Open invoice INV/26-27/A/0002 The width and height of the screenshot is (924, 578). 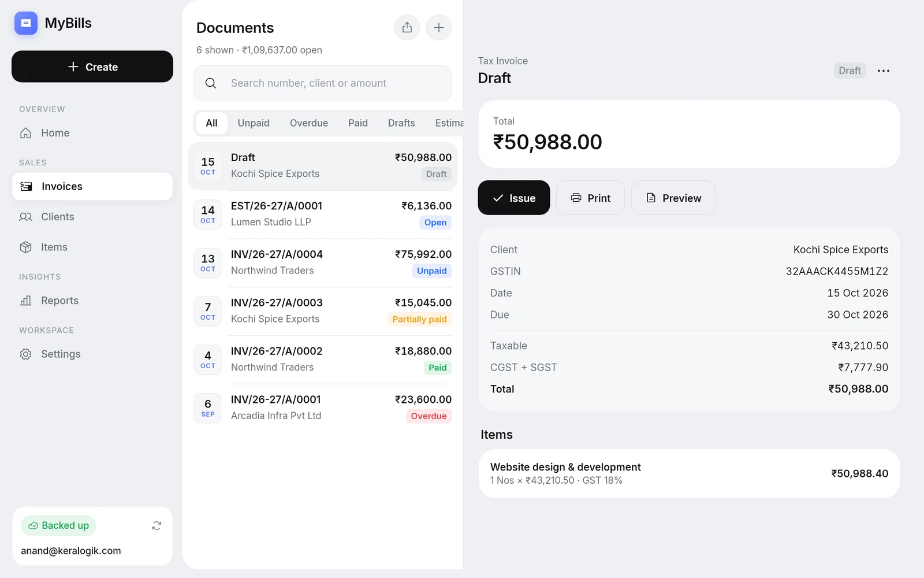click(323, 360)
